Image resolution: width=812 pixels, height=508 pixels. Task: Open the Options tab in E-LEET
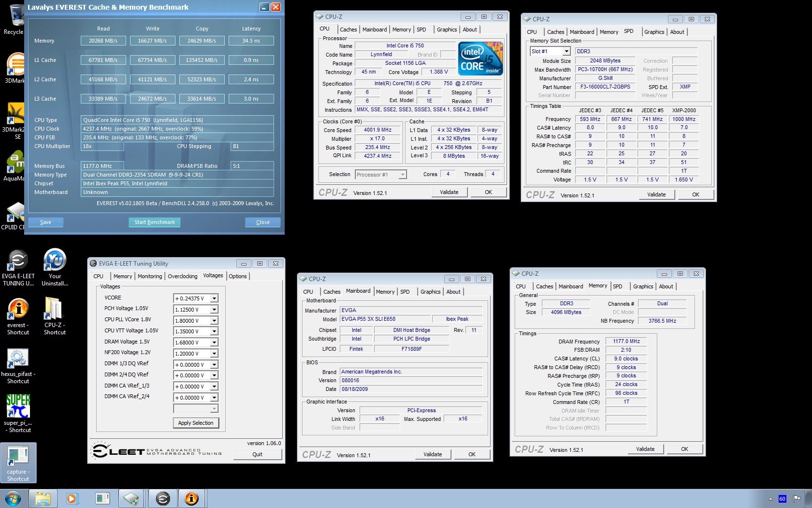[238, 276]
